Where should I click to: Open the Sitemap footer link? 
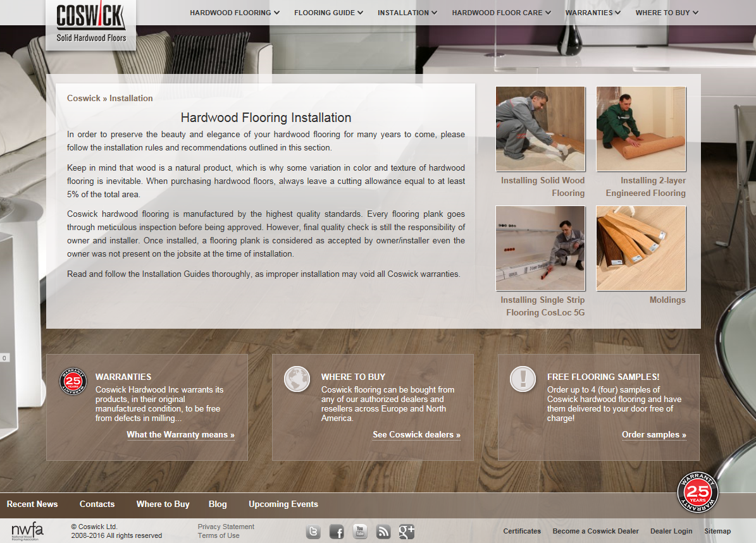[x=717, y=531]
